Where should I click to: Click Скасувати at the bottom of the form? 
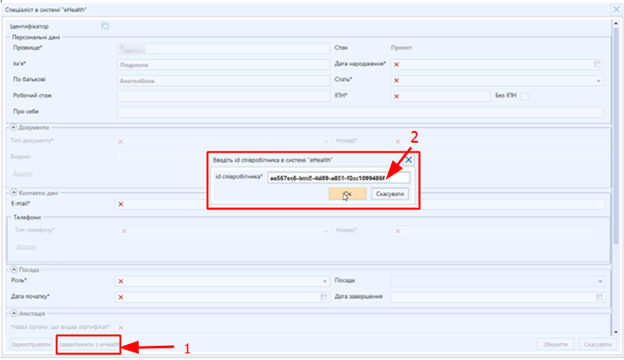pyautogui.click(x=598, y=344)
